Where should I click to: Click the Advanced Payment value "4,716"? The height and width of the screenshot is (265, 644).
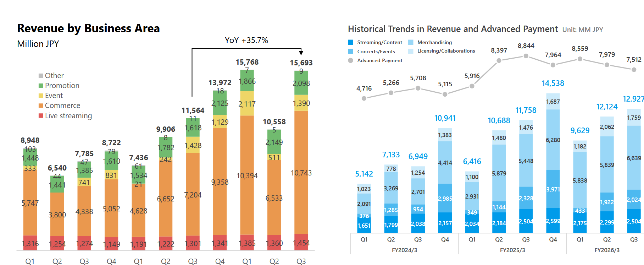pyautogui.click(x=364, y=88)
